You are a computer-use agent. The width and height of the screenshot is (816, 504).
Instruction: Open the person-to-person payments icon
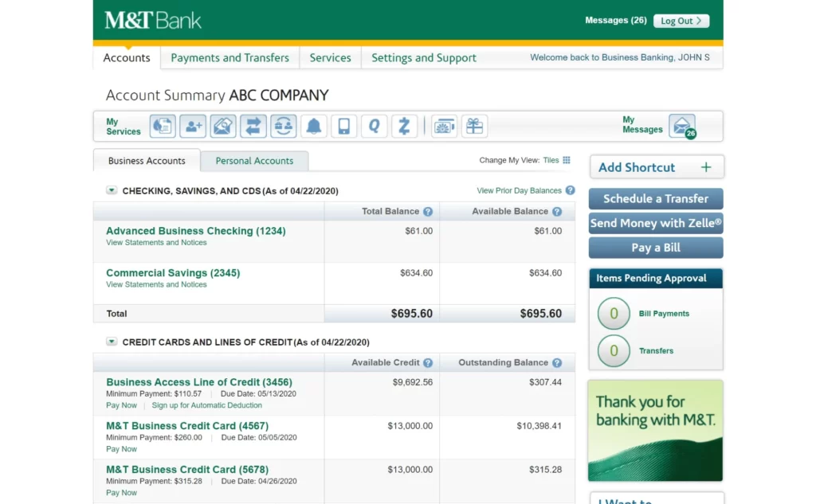[283, 126]
